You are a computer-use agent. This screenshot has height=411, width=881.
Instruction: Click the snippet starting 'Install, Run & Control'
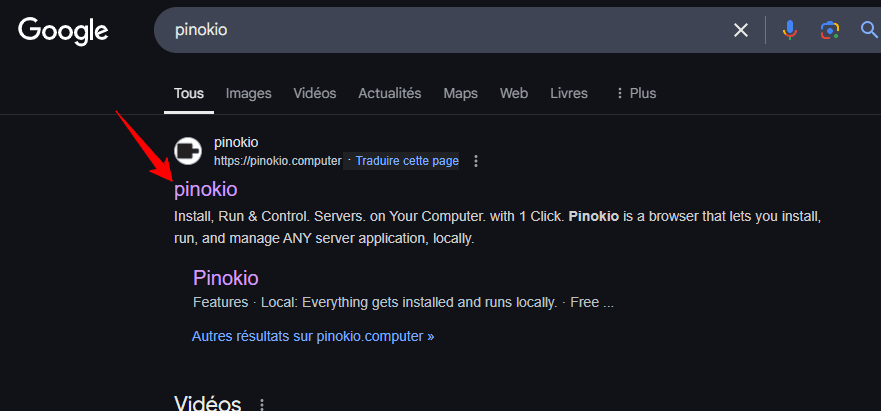click(497, 227)
